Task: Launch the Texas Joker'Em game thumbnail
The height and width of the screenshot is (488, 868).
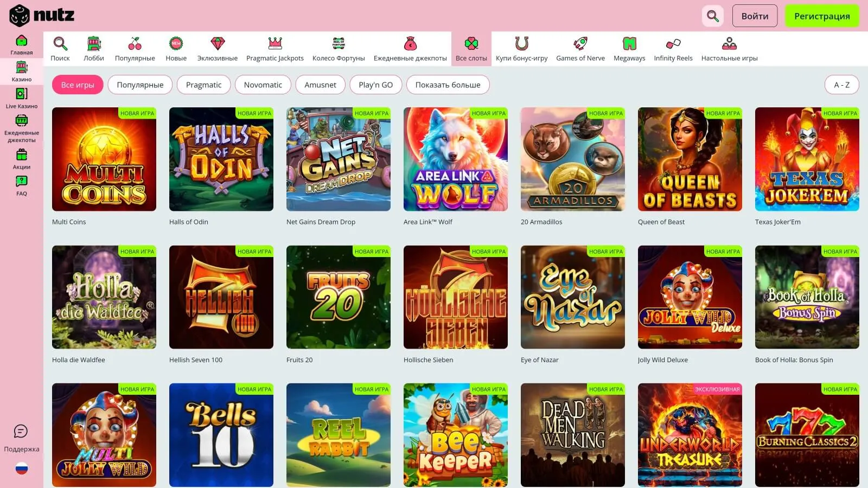Action: point(807,159)
